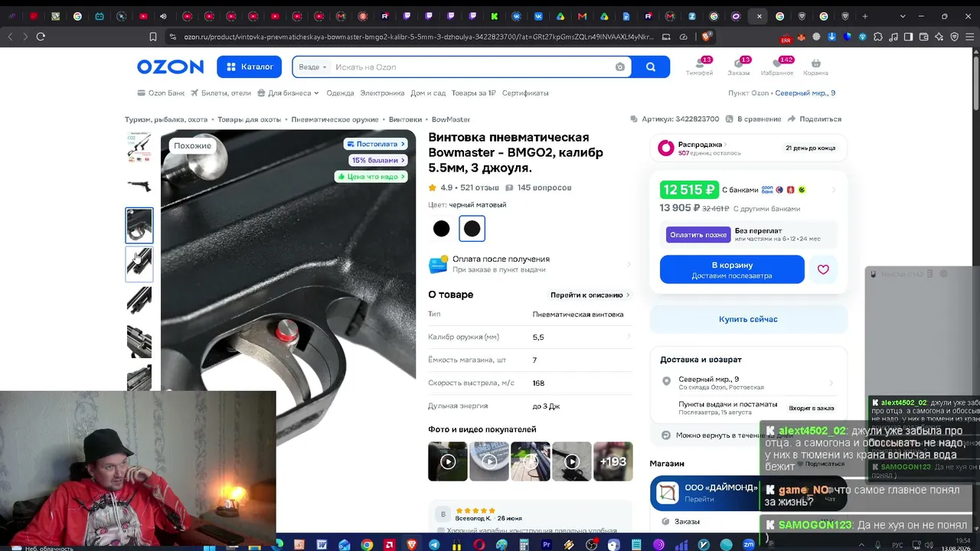Viewport: 980px width, 551px height.
Task: Open Adobe Premiere Pro from the taskbar
Action: click(x=547, y=545)
